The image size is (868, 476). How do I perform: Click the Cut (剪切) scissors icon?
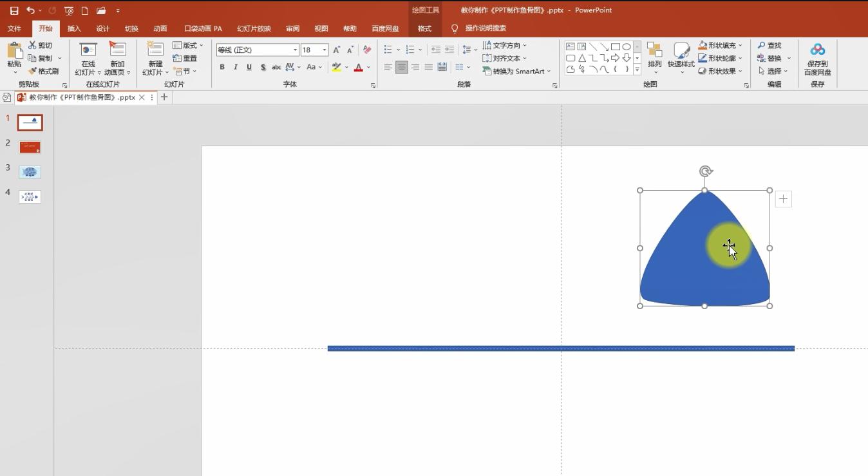[x=33, y=45]
